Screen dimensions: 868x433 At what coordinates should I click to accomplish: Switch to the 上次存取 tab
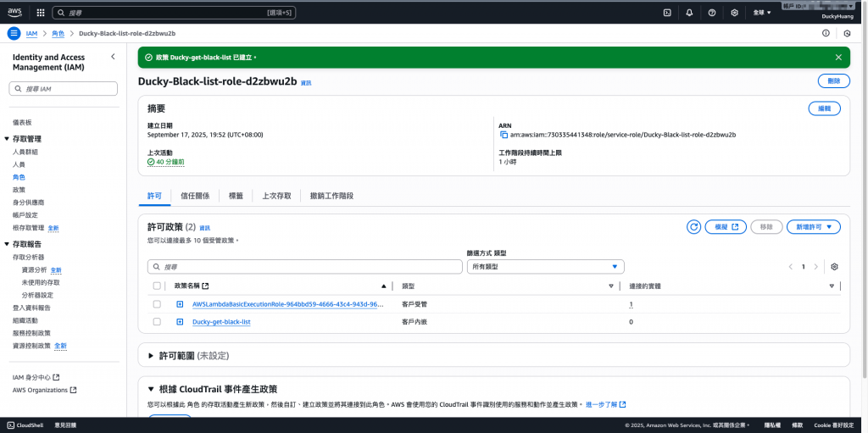pos(277,196)
